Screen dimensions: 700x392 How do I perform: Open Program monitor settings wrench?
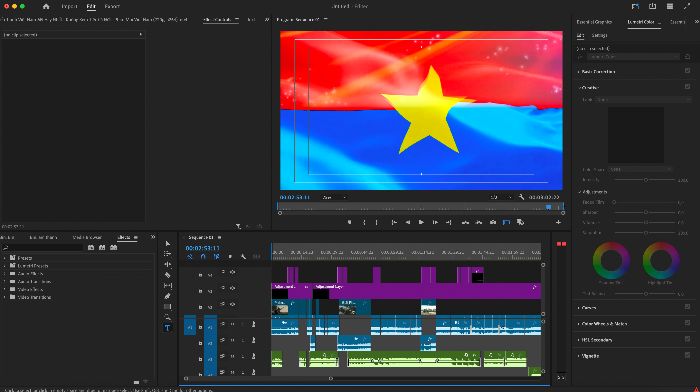(521, 197)
